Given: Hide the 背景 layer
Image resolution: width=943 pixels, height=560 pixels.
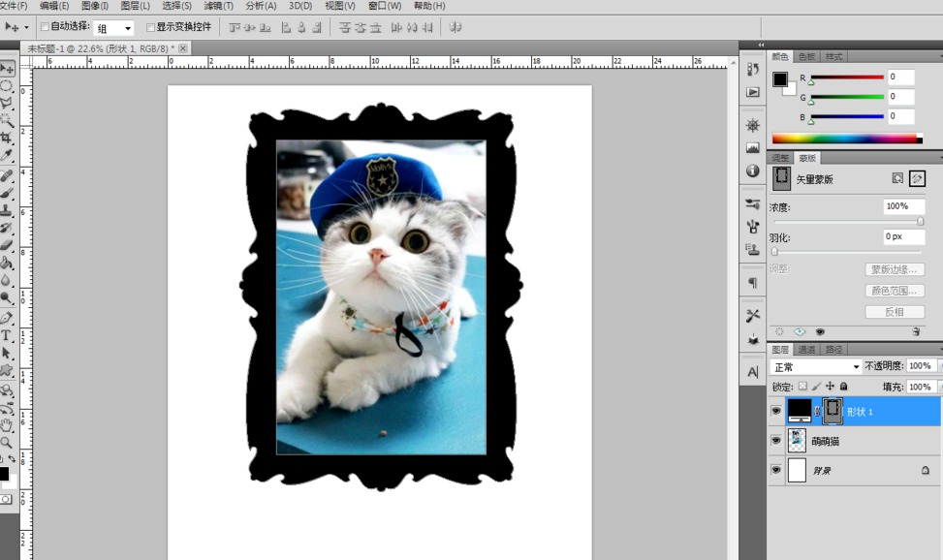Looking at the screenshot, I should [775, 470].
